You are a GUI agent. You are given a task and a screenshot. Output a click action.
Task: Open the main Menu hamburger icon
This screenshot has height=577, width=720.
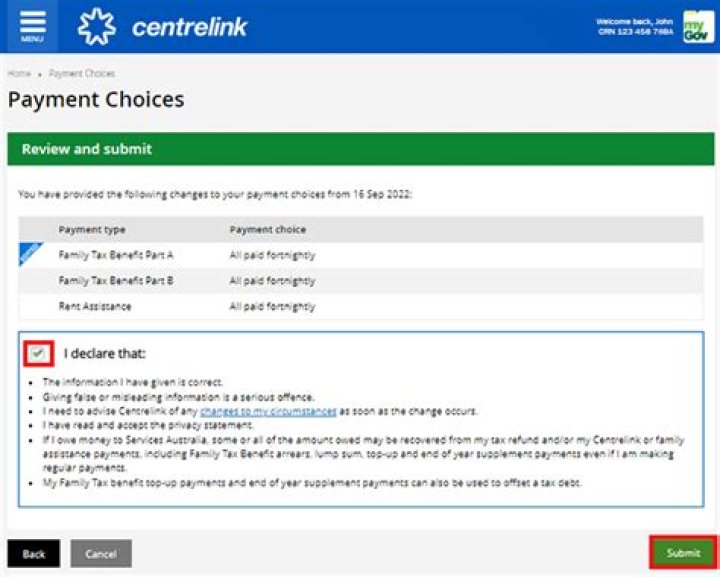click(x=31, y=25)
